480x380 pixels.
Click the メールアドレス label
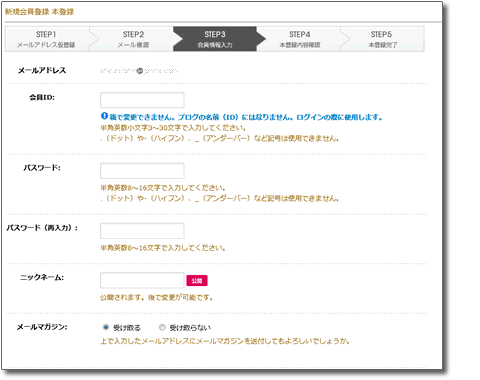42,70
